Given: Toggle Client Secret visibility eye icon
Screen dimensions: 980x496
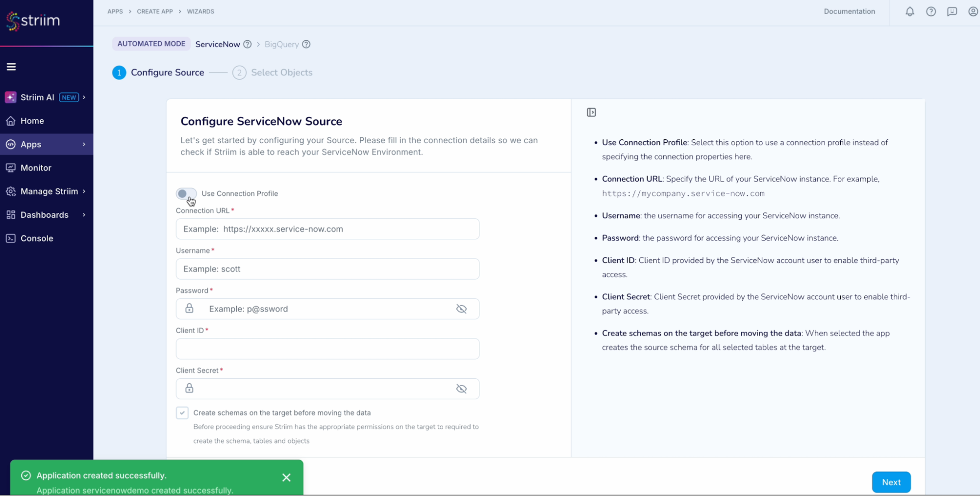Looking at the screenshot, I should click(461, 389).
